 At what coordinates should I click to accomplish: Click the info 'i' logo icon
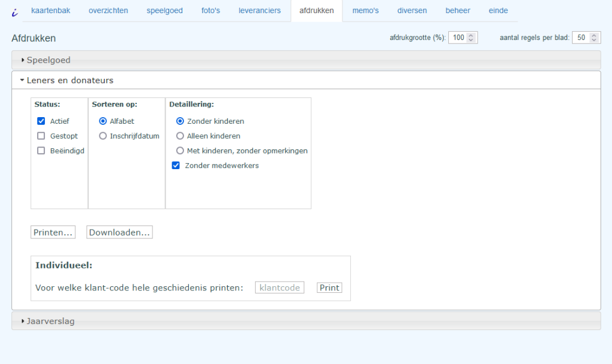point(15,13)
